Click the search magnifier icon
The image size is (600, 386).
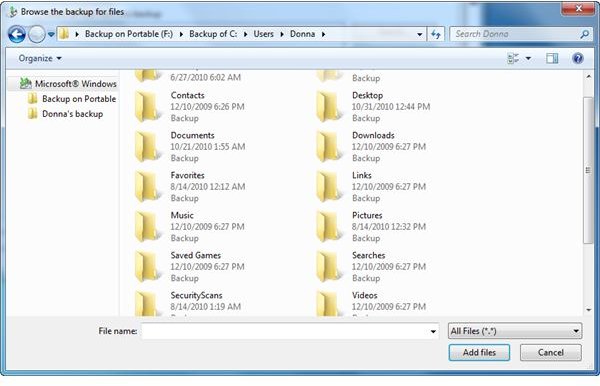[584, 34]
